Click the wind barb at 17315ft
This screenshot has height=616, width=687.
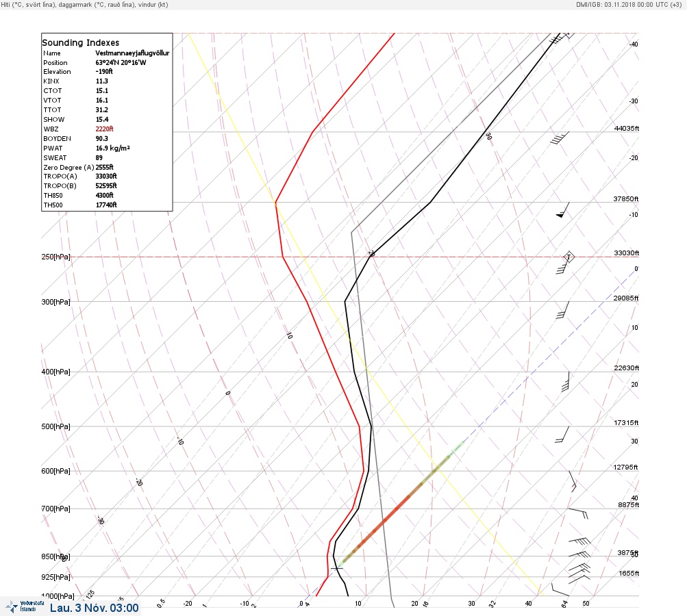coord(562,435)
